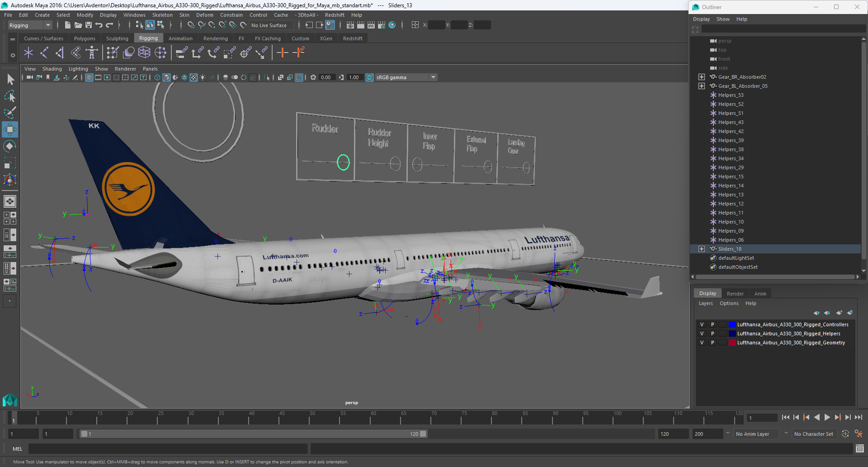This screenshot has width=868, height=467.
Task: Select Helpers_53 in the Outliner
Action: (x=731, y=95)
